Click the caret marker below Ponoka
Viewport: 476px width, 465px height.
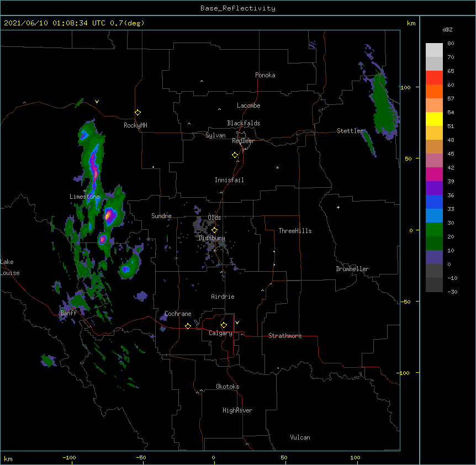coord(202,81)
